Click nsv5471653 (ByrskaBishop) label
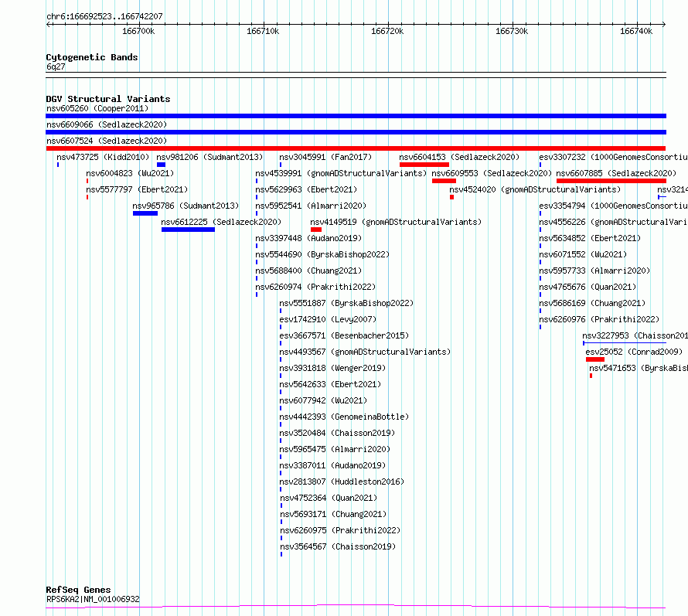The width and height of the screenshot is (688, 616). [639, 368]
